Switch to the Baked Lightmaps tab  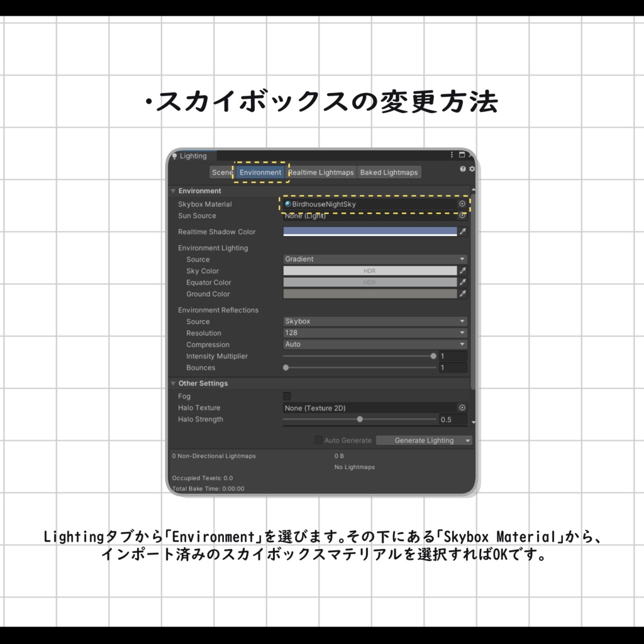(x=389, y=172)
